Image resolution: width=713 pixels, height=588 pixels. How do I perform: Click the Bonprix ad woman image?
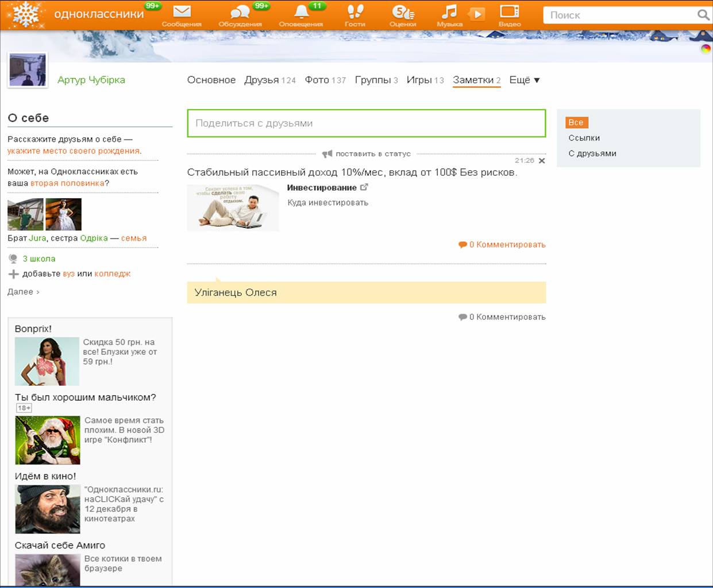click(x=47, y=361)
